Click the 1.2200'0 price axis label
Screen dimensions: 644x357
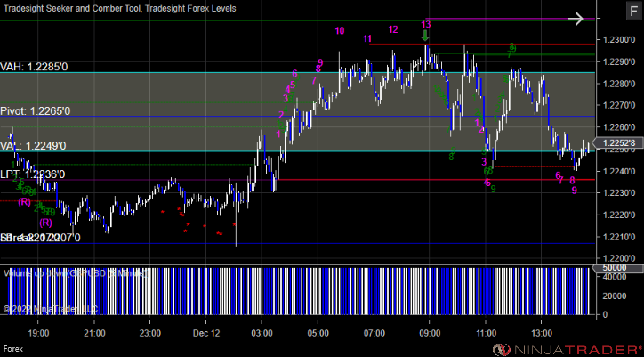click(x=617, y=258)
